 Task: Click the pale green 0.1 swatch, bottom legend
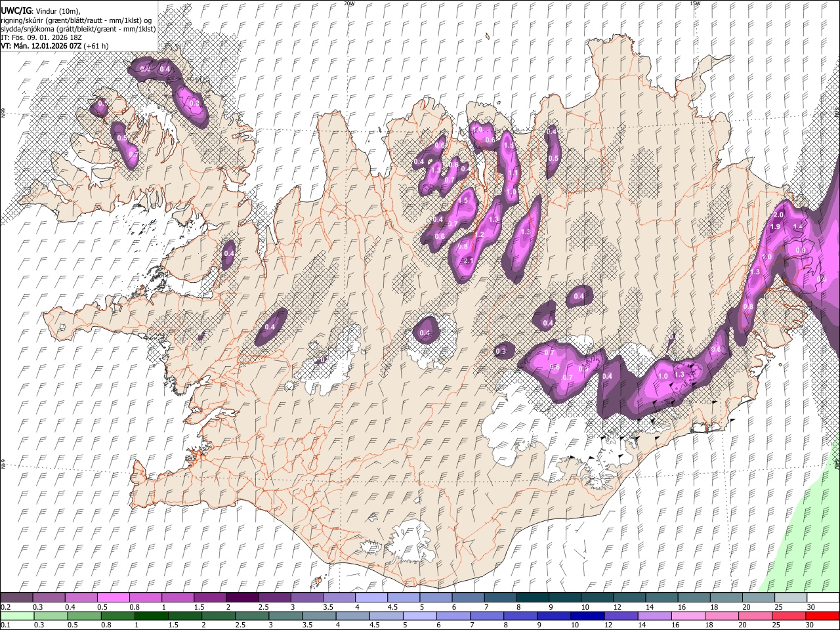coord(17,616)
